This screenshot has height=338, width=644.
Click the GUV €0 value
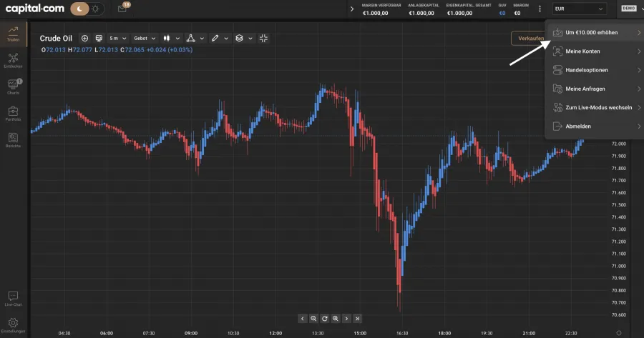coord(502,13)
